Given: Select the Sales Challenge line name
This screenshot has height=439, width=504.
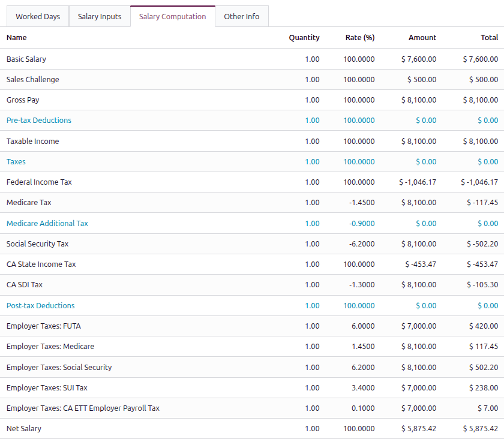Looking at the screenshot, I should [33, 79].
